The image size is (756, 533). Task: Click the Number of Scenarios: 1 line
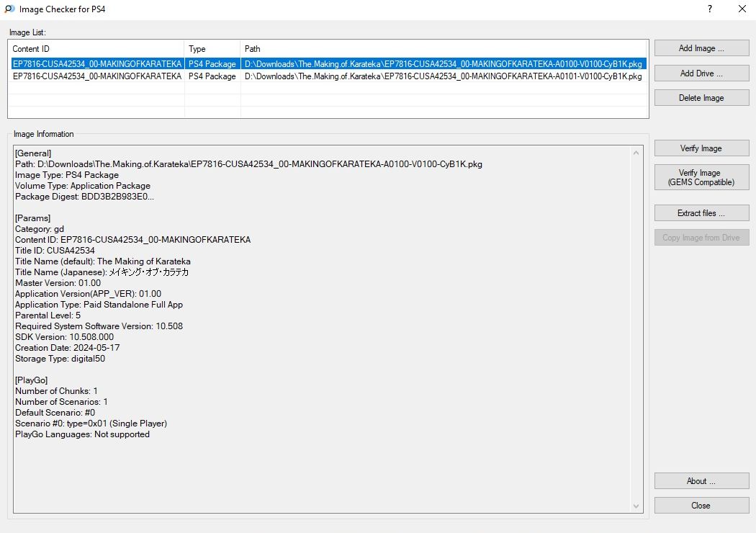pos(61,401)
